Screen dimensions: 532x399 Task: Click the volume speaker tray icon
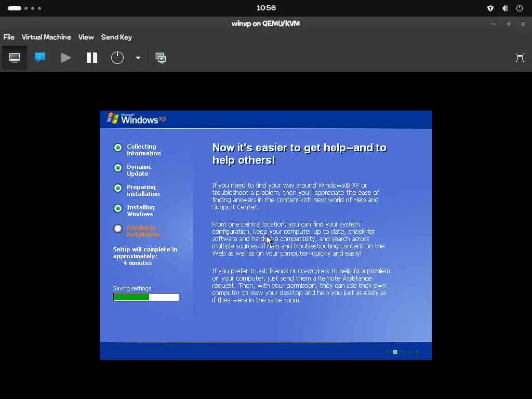(505, 8)
